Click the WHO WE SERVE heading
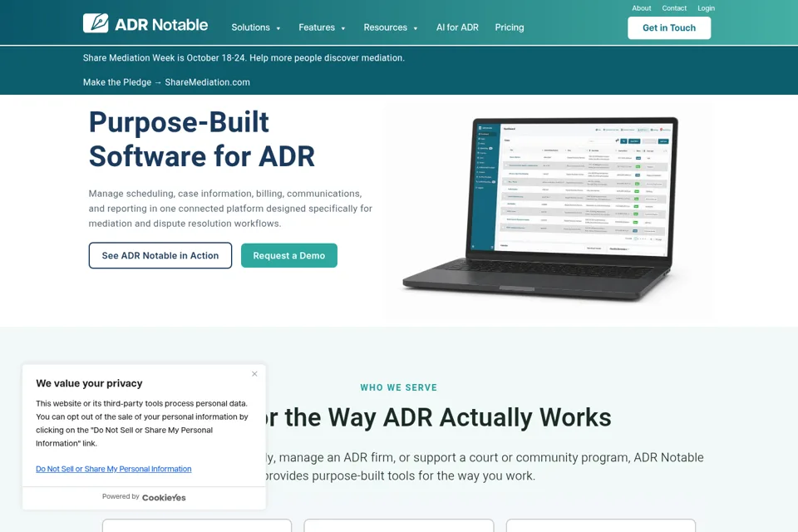Image resolution: width=798 pixels, height=532 pixels. click(x=398, y=387)
